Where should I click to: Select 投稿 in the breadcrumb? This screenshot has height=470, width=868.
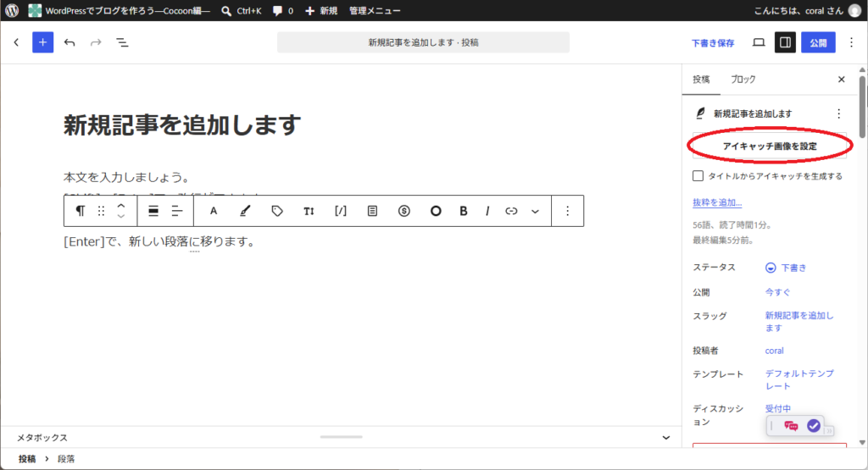tap(26, 458)
